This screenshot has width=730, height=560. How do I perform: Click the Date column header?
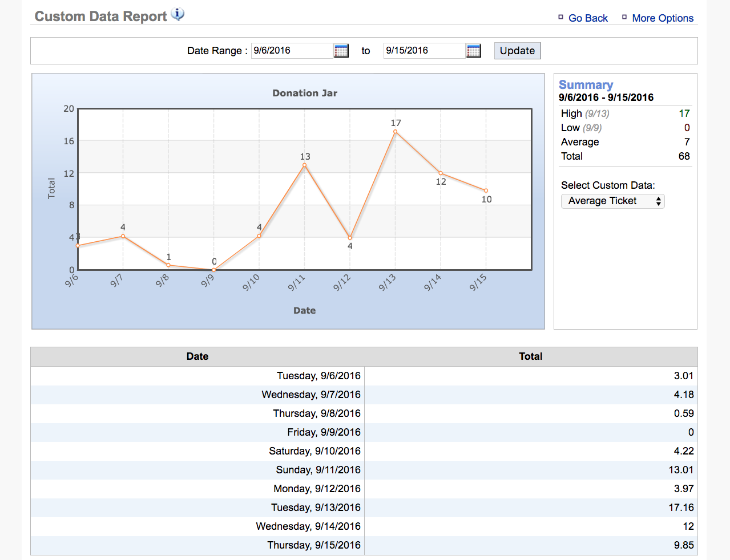tap(197, 356)
